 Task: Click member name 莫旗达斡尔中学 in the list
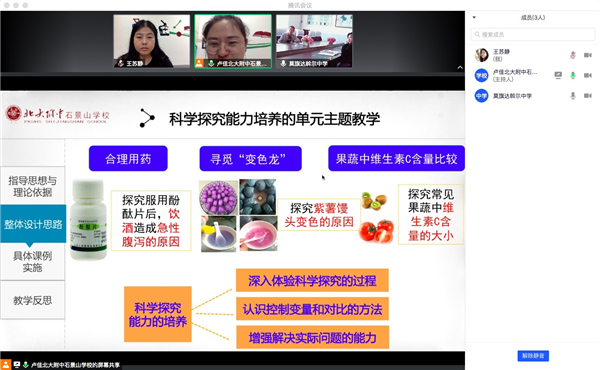(512, 96)
